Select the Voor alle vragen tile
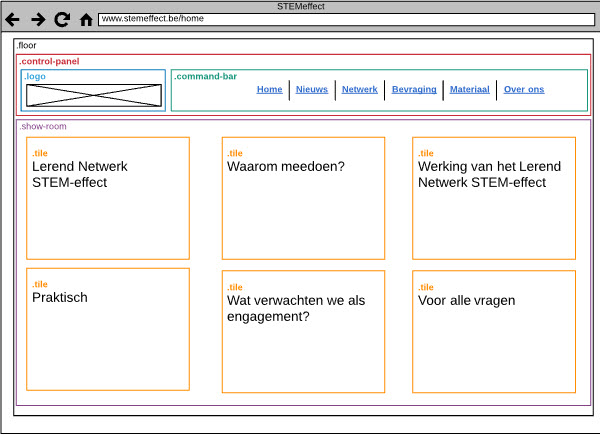The height and width of the screenshot is (435, 600). pos(494,332)
